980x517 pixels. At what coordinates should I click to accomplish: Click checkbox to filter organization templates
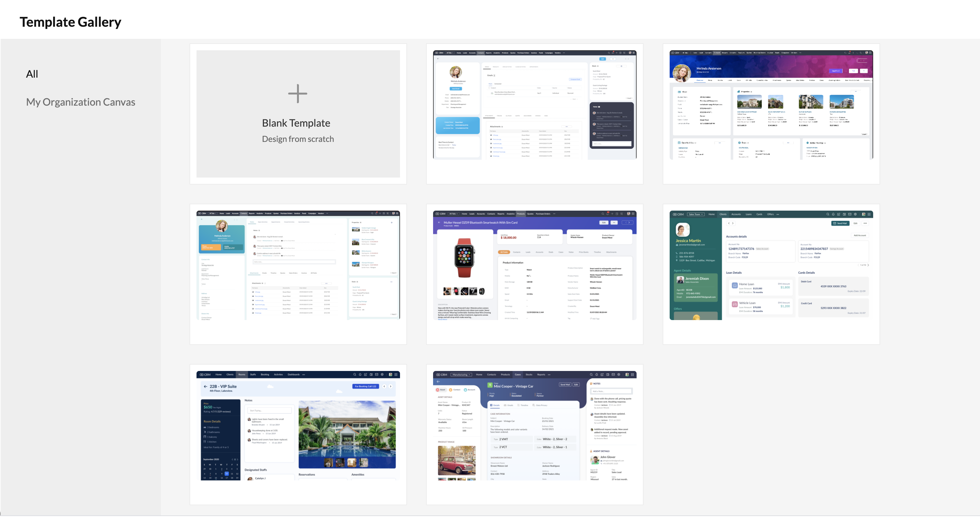point(81,101)
